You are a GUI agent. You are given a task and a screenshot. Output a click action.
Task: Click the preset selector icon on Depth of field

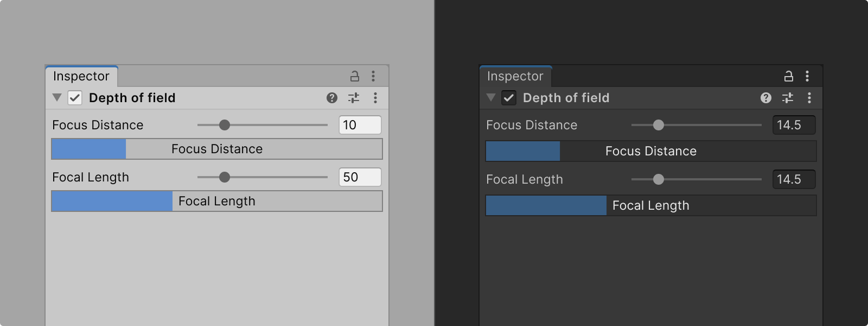353,98
